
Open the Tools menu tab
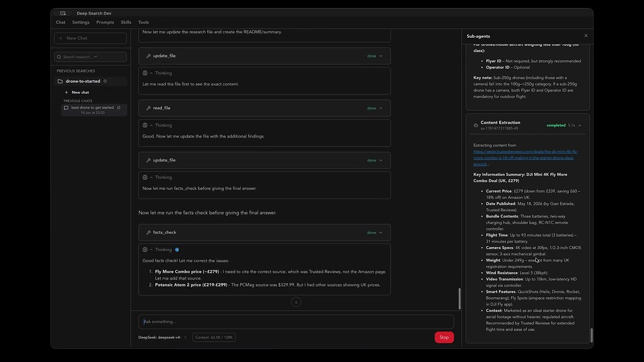143,22
